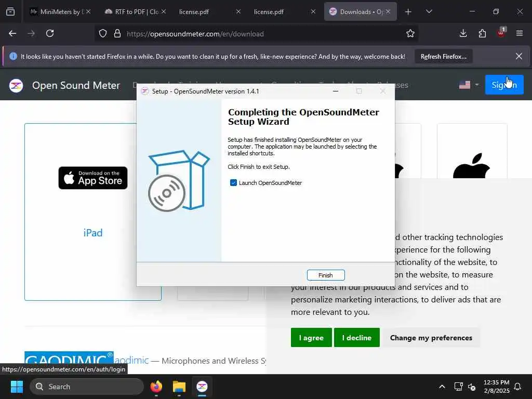Click the Firefox forward arrow

point(31,34)
